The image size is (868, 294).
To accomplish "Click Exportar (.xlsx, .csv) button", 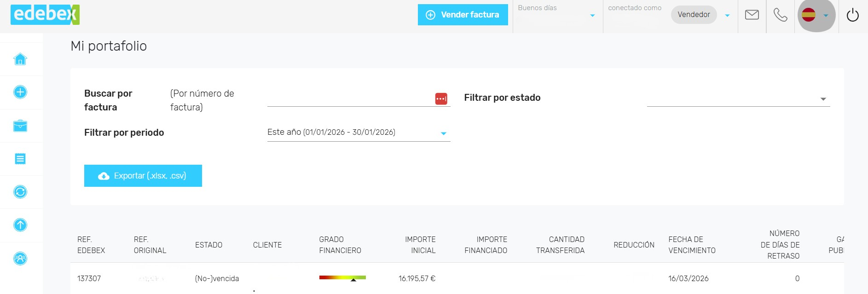I will [143, 176].
